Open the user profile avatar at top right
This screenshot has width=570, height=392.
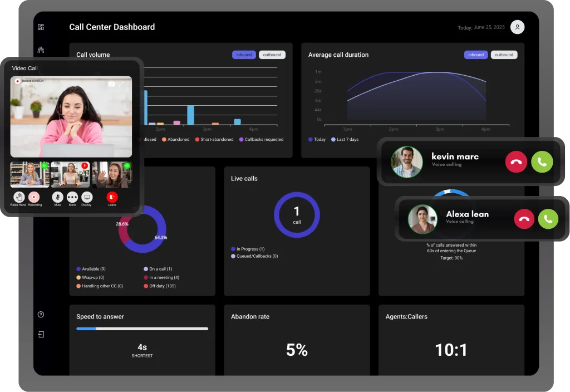click(517, 27)
